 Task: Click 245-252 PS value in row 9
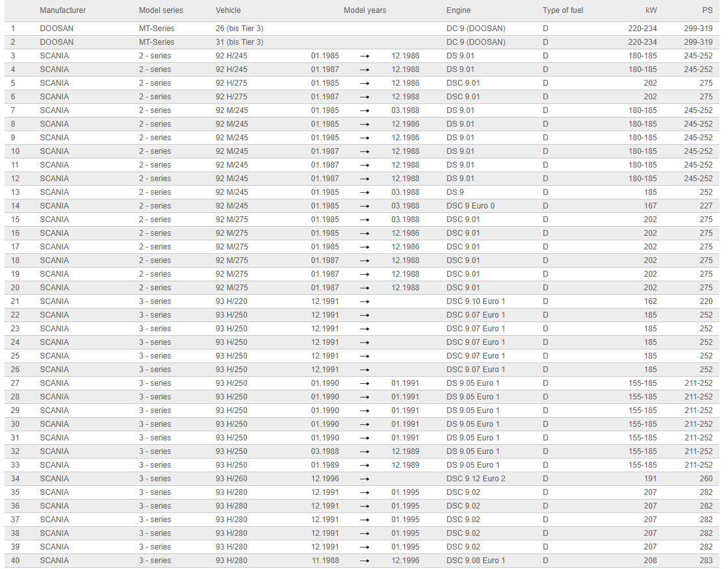[698, 137]
